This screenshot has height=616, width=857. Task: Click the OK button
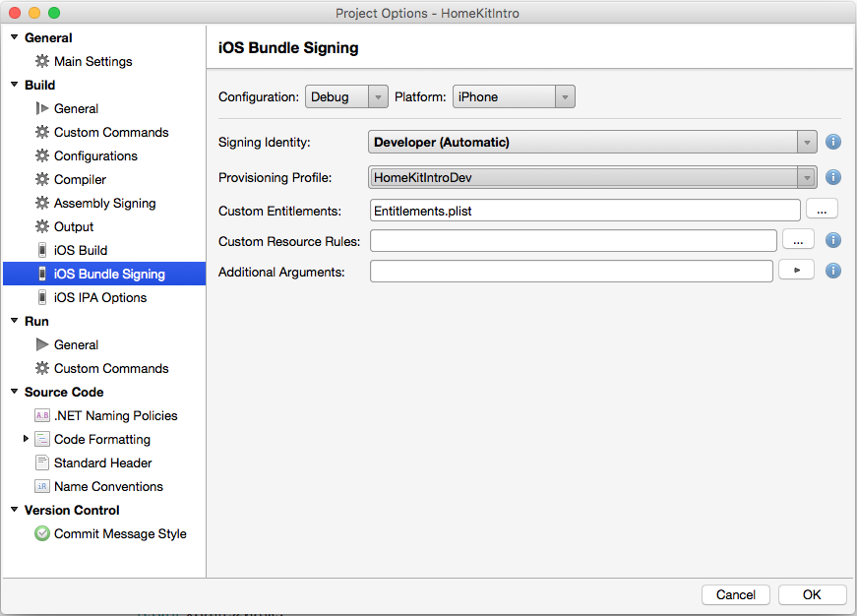coord(812,594)
